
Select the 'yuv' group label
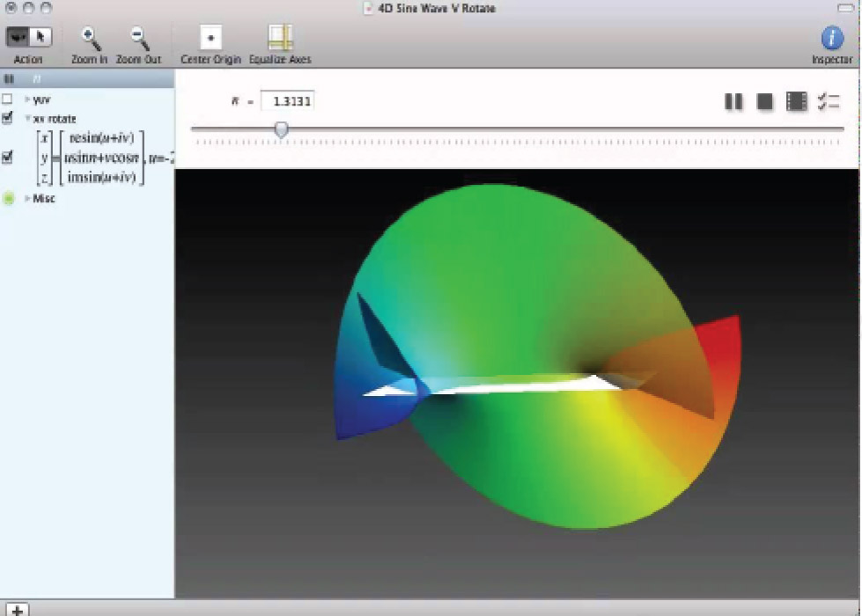pyautogui.click(x=41, y=99)
